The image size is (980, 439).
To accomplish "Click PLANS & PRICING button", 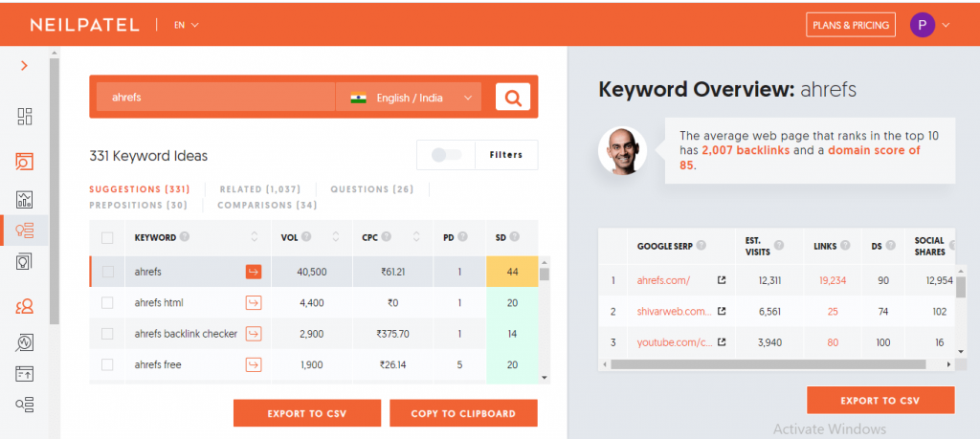I will click(x=851, y=25).
